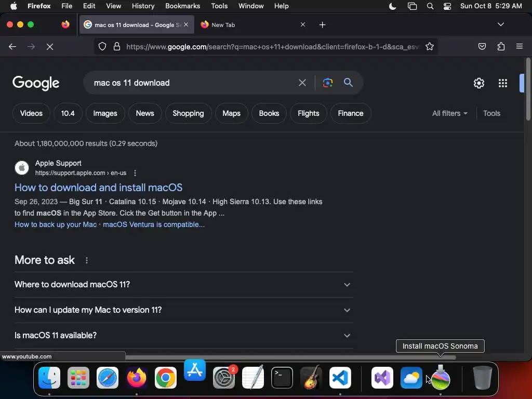Open the Apple menu
This screenshot has width=532, height=399.
tap(14, 6)
